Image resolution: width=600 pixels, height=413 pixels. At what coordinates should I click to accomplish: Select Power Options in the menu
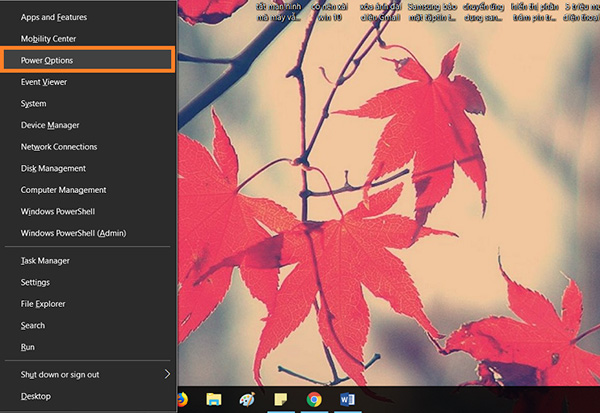click(88, 60)
